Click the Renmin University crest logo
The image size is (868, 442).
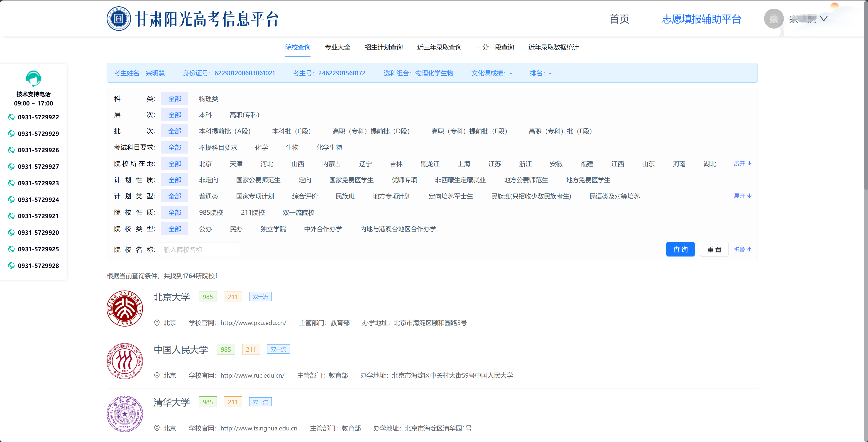click(125, 361)
